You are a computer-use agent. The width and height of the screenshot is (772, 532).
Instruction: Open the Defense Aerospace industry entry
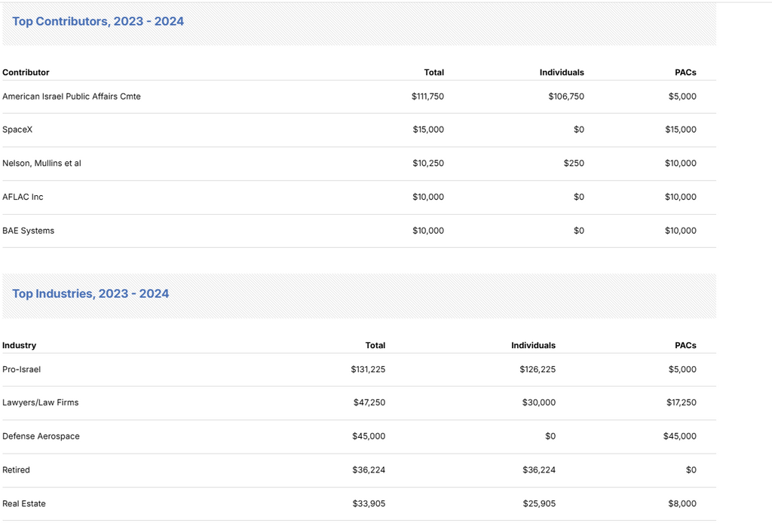pos(41,436)
